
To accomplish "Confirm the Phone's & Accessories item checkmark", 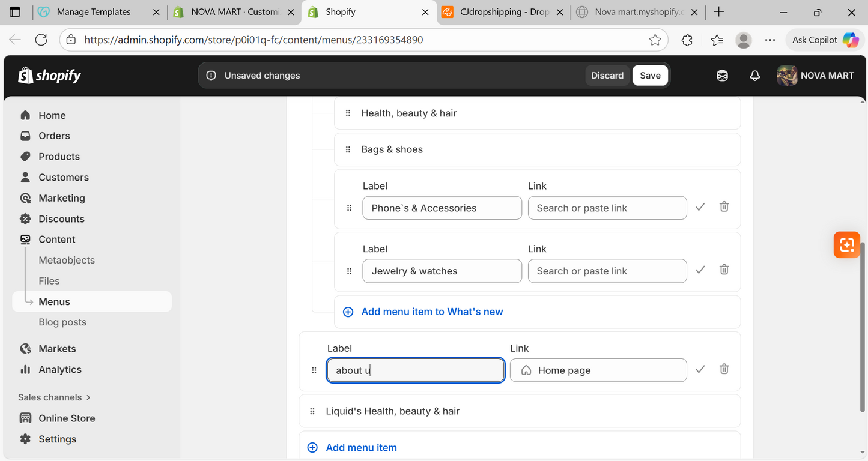I will [700, 207].
